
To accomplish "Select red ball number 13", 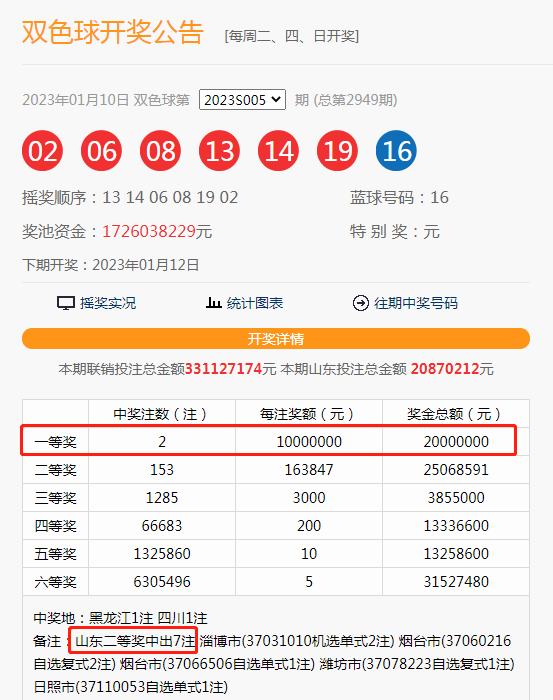I will click(219, 150).
